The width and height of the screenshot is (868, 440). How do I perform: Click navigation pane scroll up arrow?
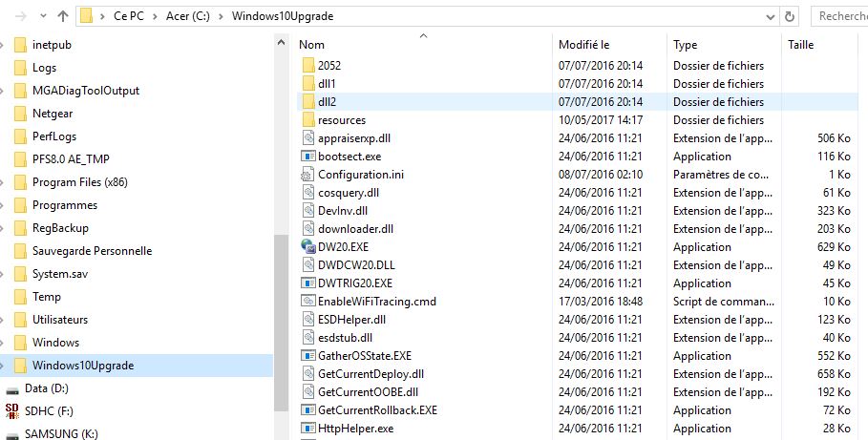281,42
